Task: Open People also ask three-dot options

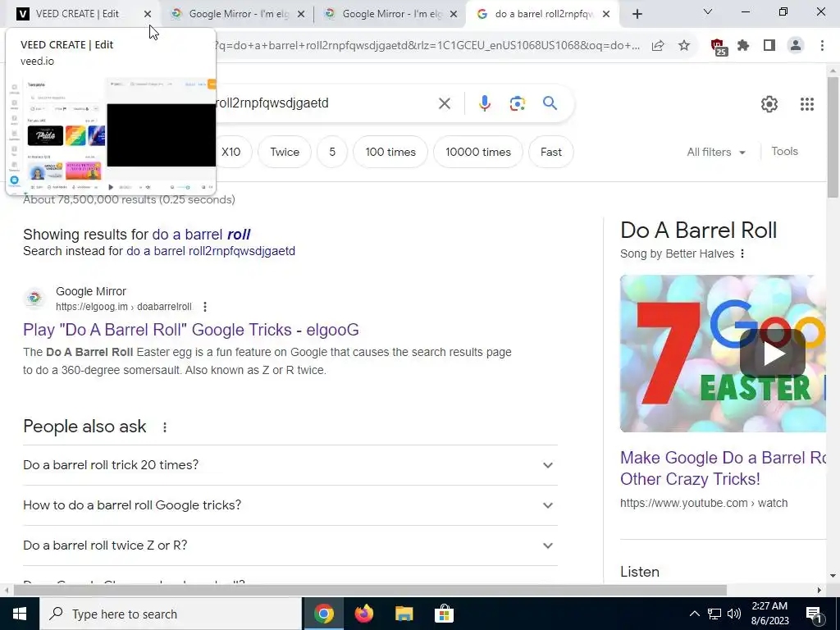Action: point(164,427)
